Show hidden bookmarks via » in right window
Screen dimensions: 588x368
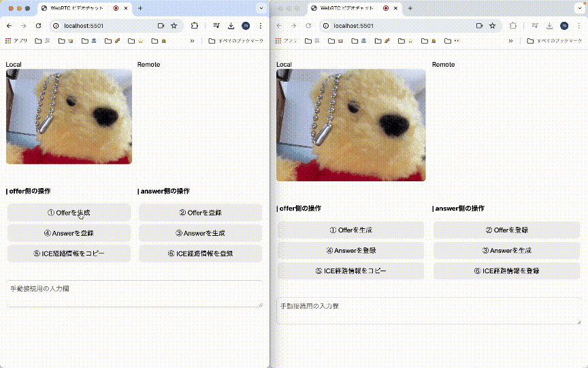point(510,41)
